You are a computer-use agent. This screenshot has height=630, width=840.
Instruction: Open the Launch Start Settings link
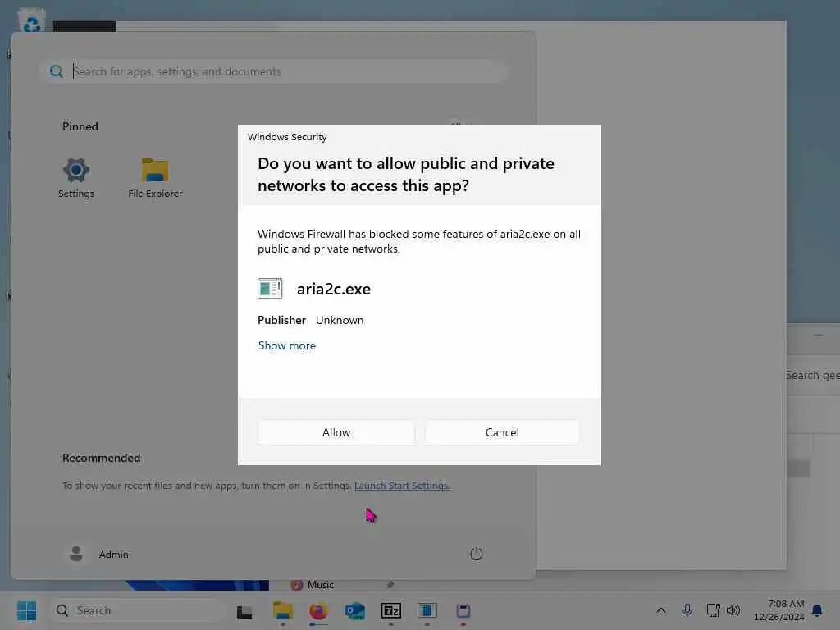(x=402, y=486)
